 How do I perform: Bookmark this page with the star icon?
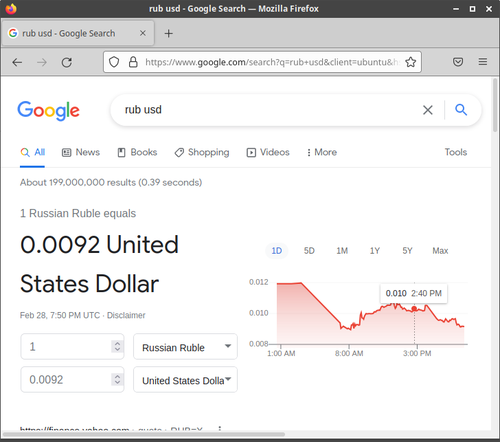(x=411, y=62)
